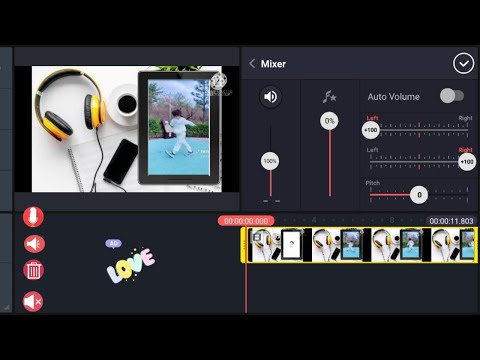Click the 100% volume slider knob
480x360 pixels.
click(270, 161)
